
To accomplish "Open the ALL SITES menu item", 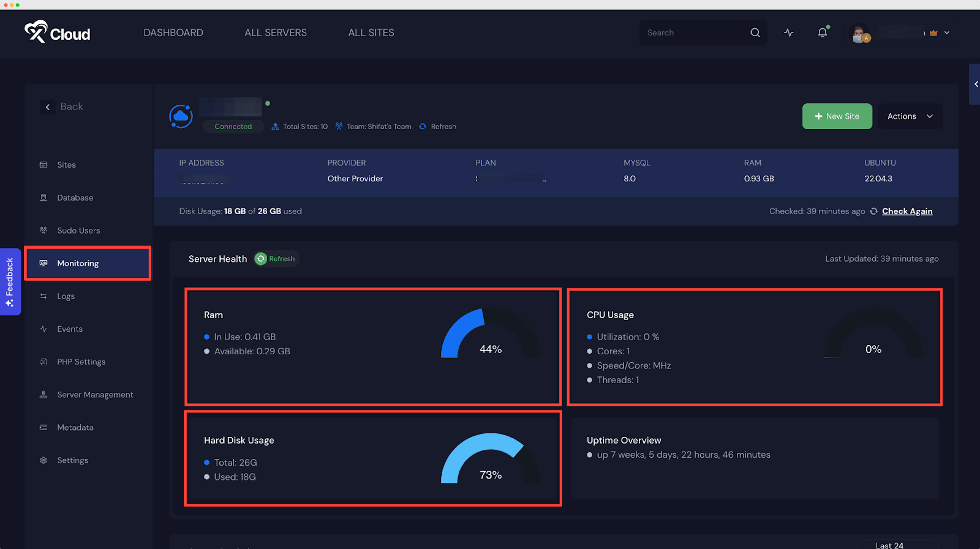I will click(371, 33).
